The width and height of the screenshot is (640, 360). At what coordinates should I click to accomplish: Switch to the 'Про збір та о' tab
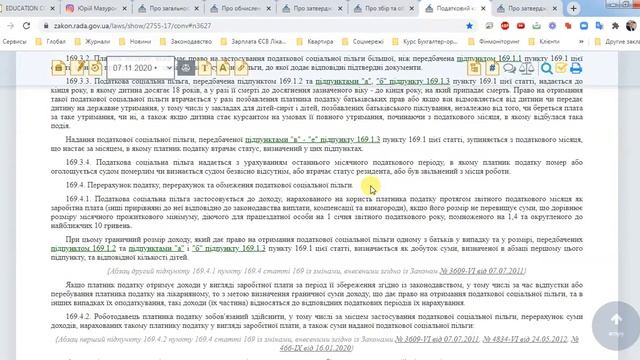tap(384, 8)
